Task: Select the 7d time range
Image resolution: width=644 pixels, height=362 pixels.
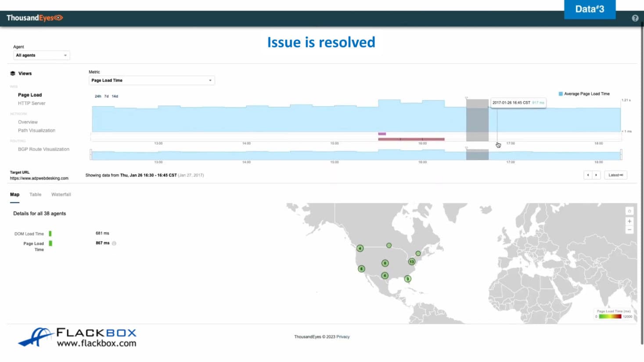Action: 106,96
